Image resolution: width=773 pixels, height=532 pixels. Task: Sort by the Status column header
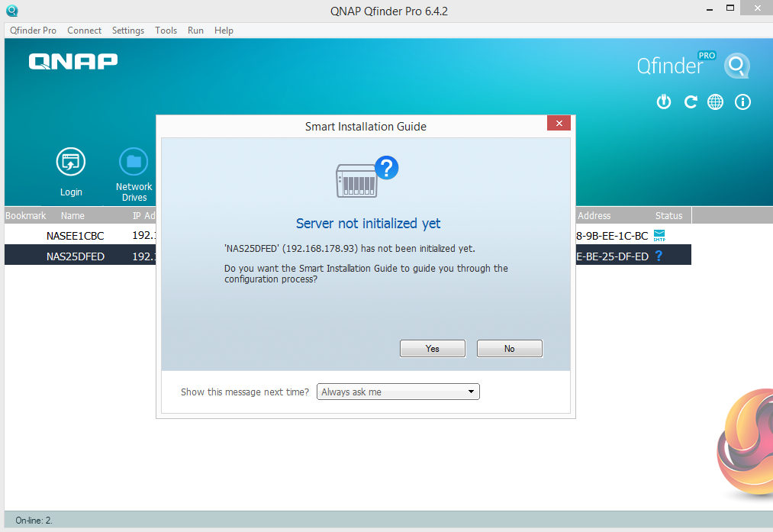(x=668, y=215)
